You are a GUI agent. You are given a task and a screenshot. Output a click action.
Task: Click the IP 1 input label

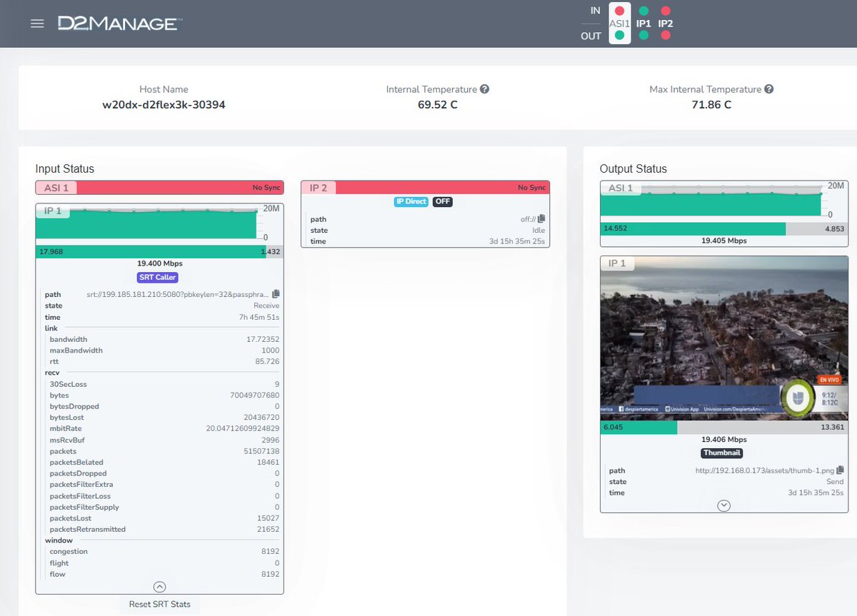point(53,211)
